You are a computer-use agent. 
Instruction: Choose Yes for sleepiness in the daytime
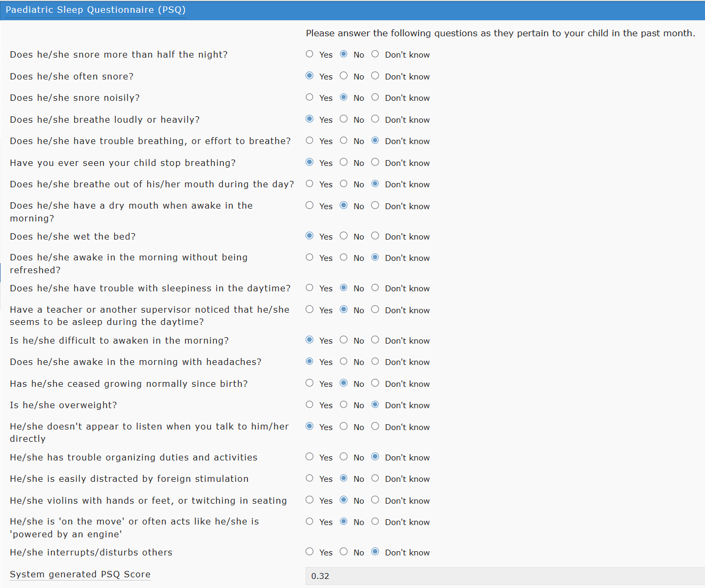point(309,288)
